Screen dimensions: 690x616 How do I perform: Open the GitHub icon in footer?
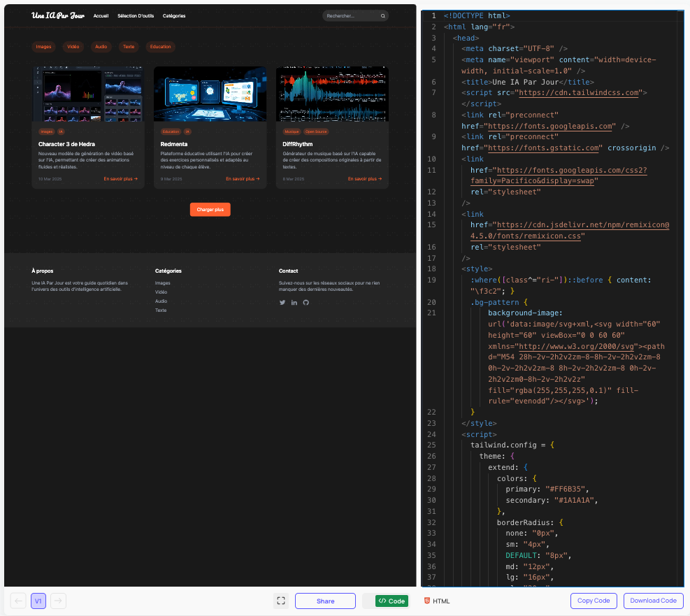click(306, 302)
